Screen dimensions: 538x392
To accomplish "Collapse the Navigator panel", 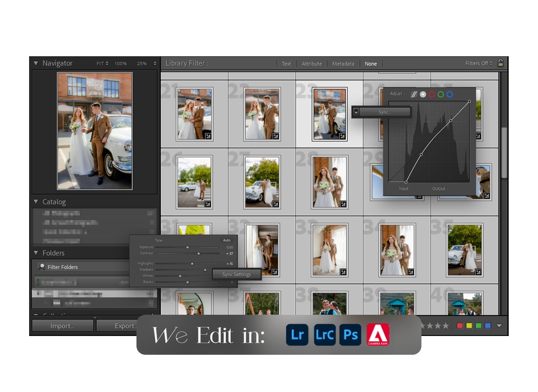I will point(36,63).
